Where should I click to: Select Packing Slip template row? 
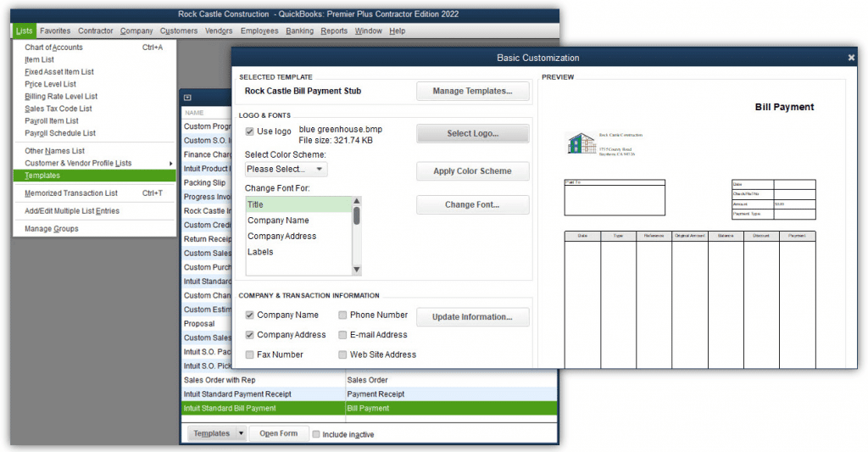point(207,183)
